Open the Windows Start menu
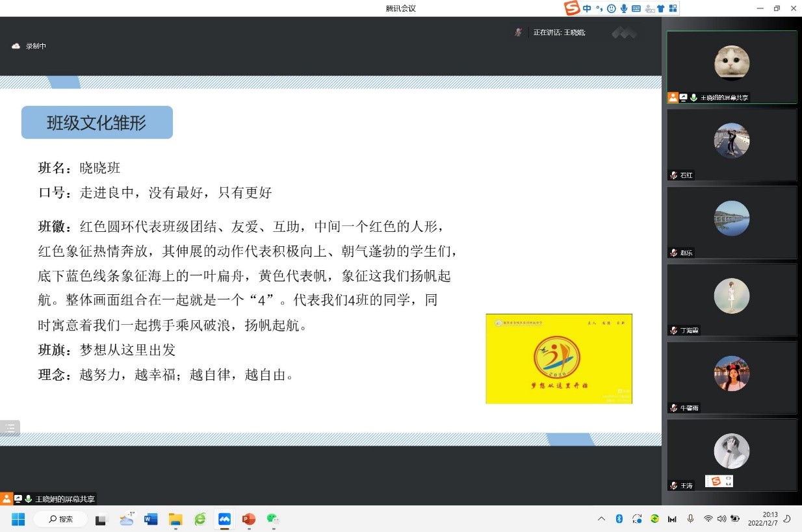 [18, 519]
